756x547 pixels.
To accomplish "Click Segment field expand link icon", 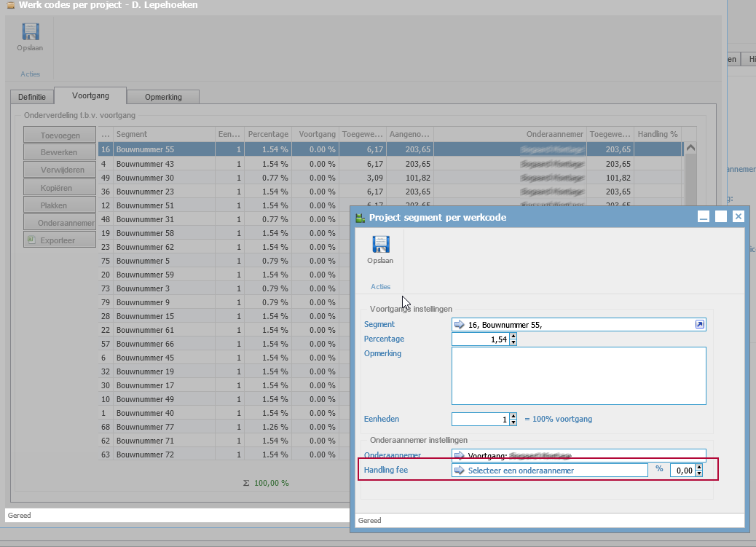I will click(x=700, y=325).
